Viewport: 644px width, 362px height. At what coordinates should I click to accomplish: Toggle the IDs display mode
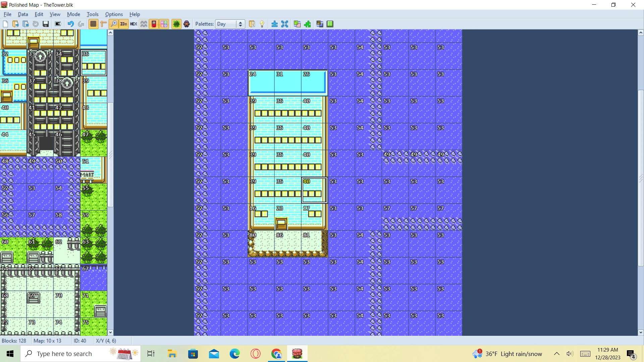(x=123, y=24)
